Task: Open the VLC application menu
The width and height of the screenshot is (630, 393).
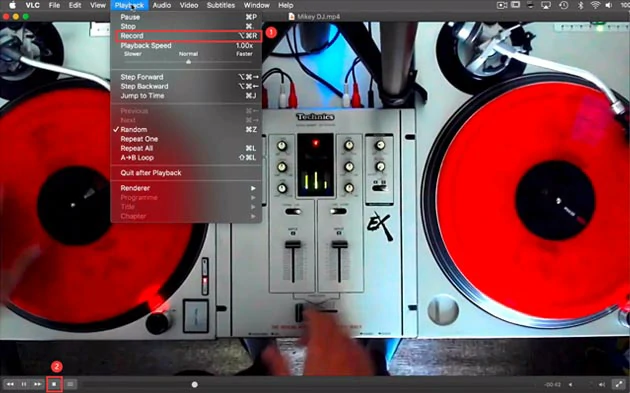Action: [x=32, y=5]
